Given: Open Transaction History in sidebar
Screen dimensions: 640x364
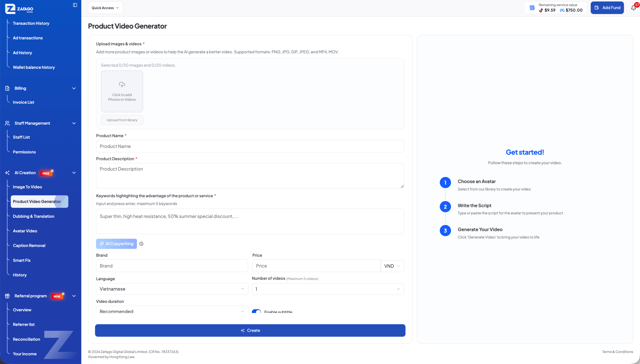Looking at the screenshot, I should click(x=31, y=23).
